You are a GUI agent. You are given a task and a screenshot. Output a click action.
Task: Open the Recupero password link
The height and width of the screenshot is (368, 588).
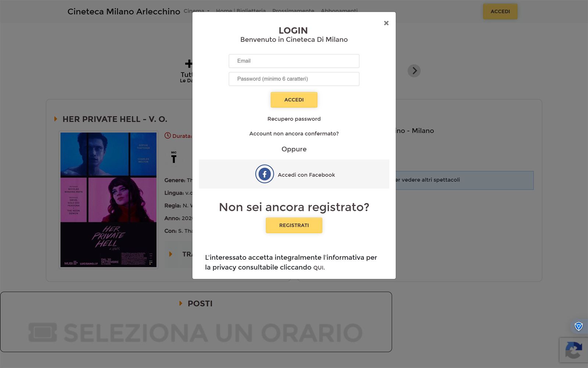coord(294,119)
